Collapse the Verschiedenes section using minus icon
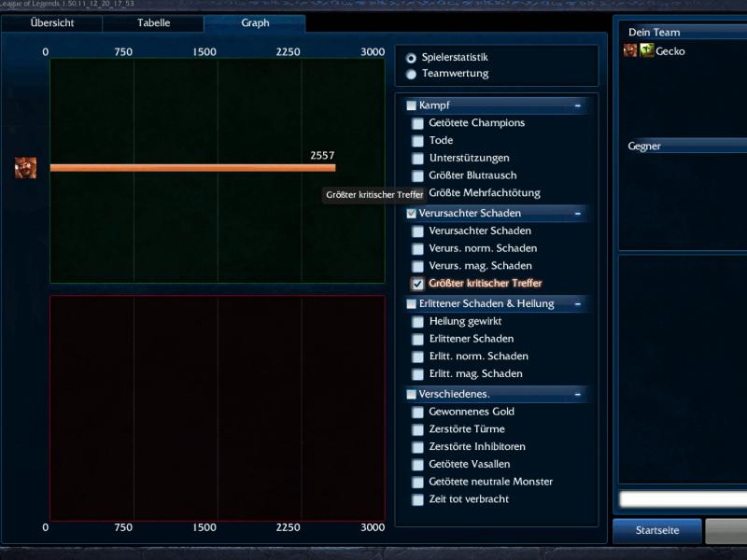 (578, 394)
